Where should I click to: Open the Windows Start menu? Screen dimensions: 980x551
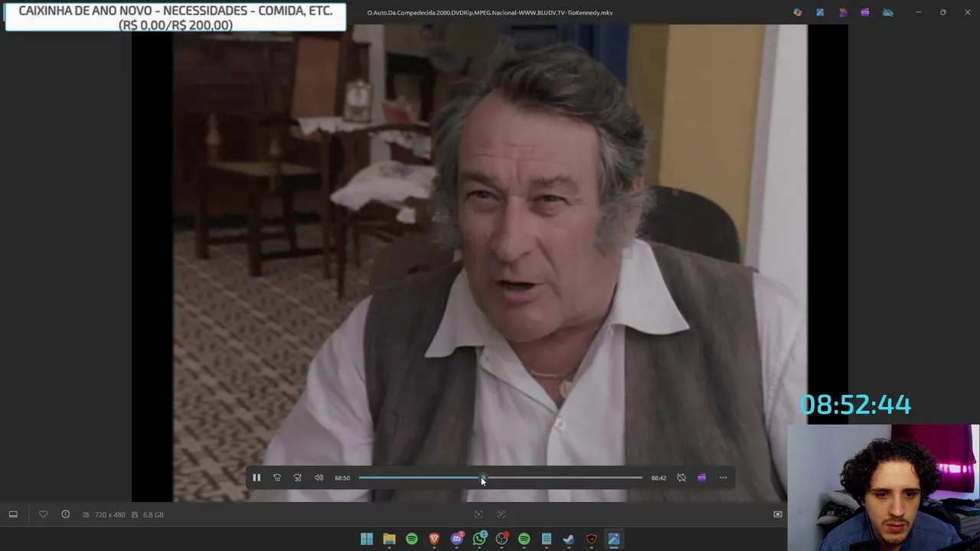(367, 539)
